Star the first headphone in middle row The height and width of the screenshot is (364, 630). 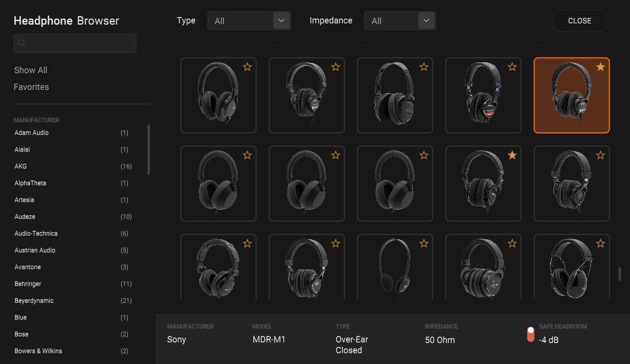click(x=247, y=155)
